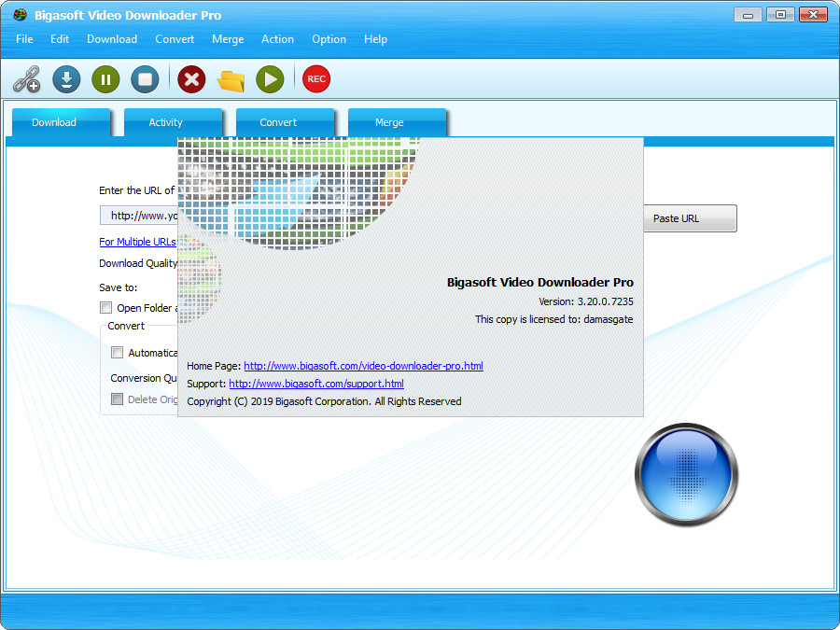Viewport: 840px width, 630px height.
Task: Open the Help menu
Action: (x=375, y=39)
